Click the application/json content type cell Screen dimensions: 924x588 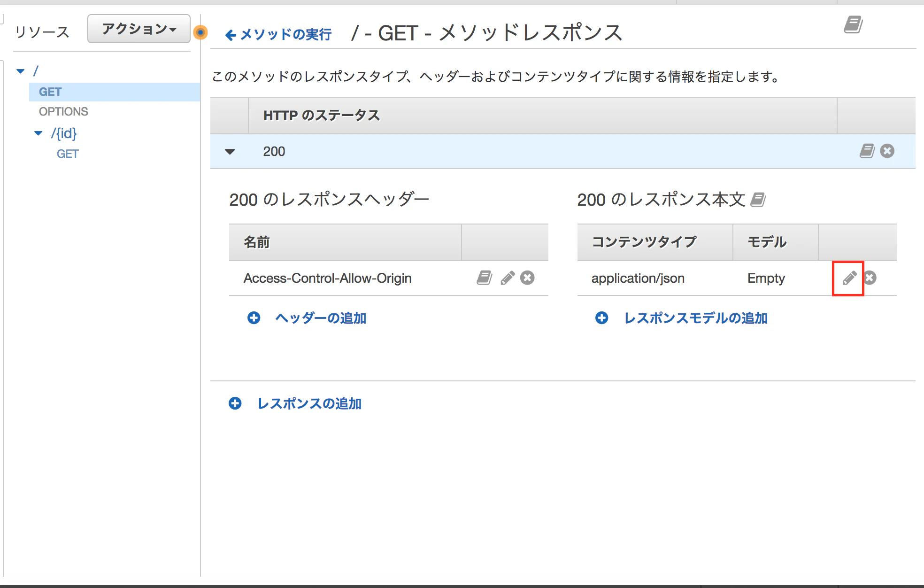(x=638, y=278)
